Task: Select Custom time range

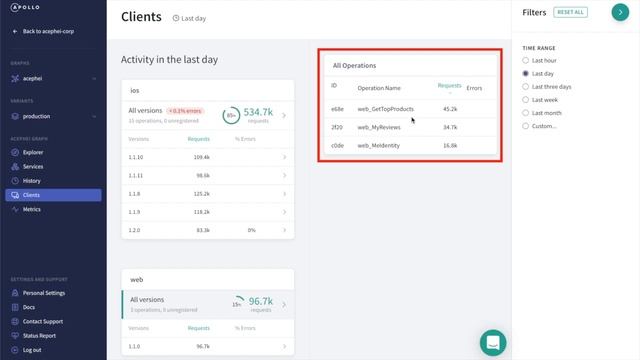Action: coord(525,126)
